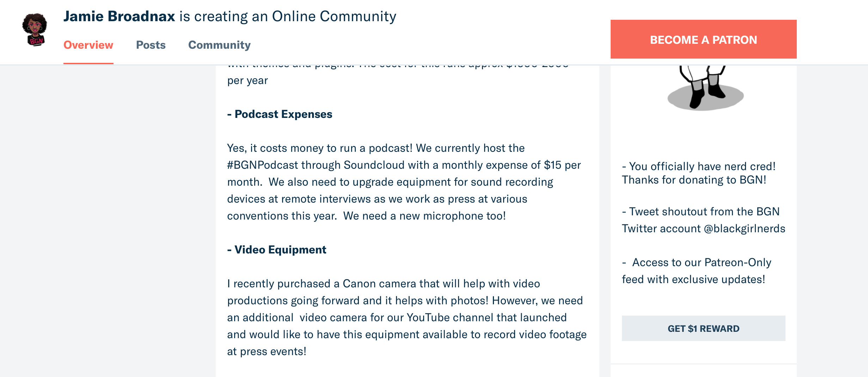Image resolution: width=868 pixels, height=377 pixels.
Task: Open the Overview tab
Action: 88,45
